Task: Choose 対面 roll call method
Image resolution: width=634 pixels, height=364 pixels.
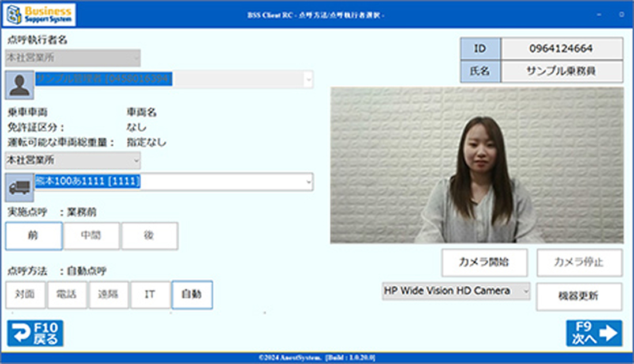Action: pyautogui.click(x=25, y=294)
